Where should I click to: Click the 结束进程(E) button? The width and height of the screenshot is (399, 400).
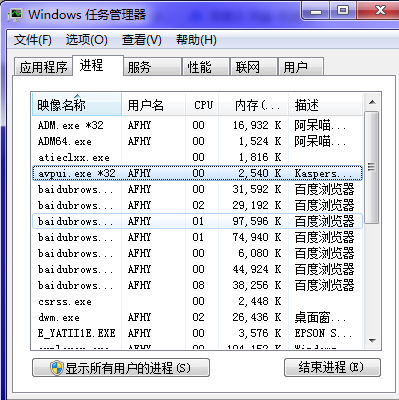(x=332, y=367)
